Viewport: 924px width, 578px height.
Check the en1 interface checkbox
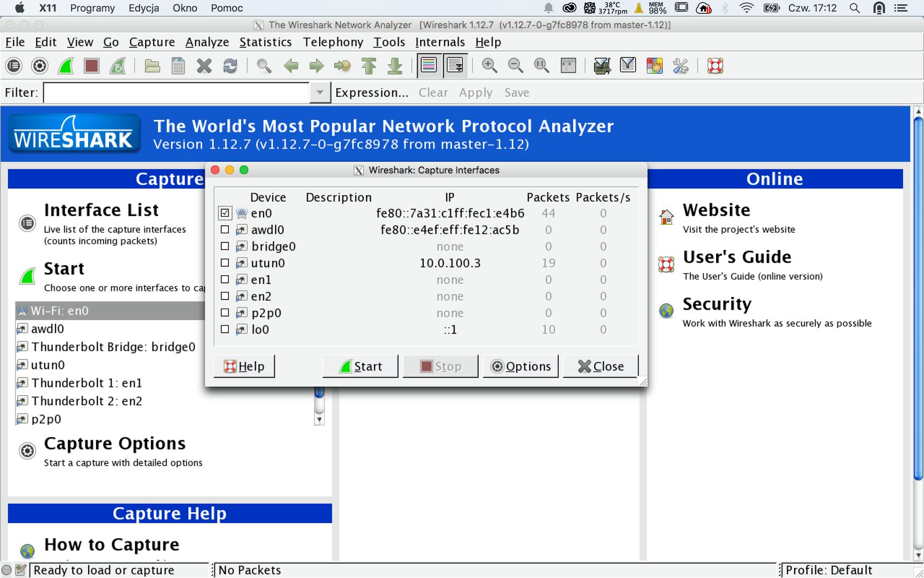(x=225, y=280)
